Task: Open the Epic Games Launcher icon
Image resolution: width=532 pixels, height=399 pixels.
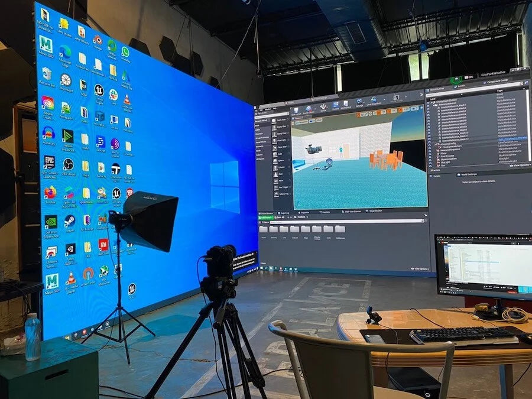Action: [x=49, y=162]
